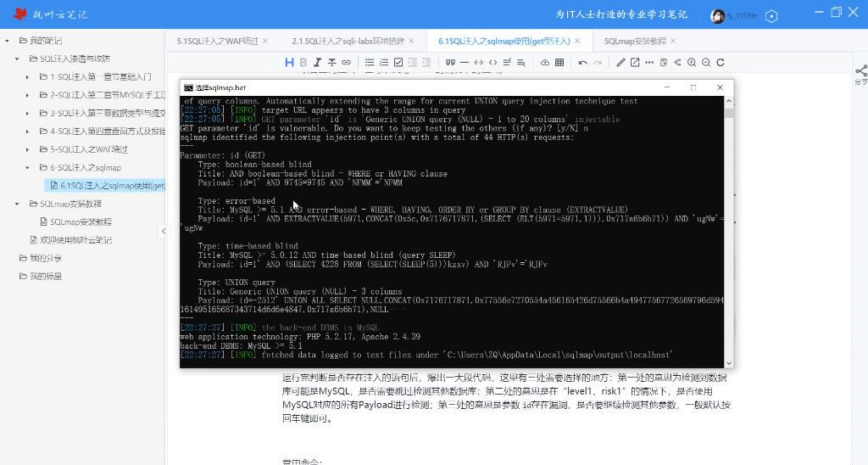Image resolution: width=868 pixels, height=465 pixels.
Task: Close the sqlmap.bat console window
Action: click(720, 87)
